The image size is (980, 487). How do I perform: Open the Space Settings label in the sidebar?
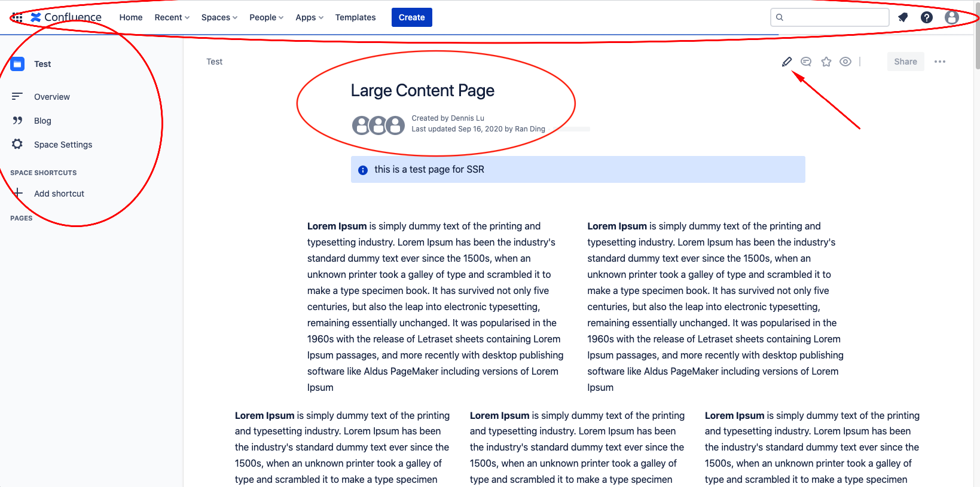63,145
